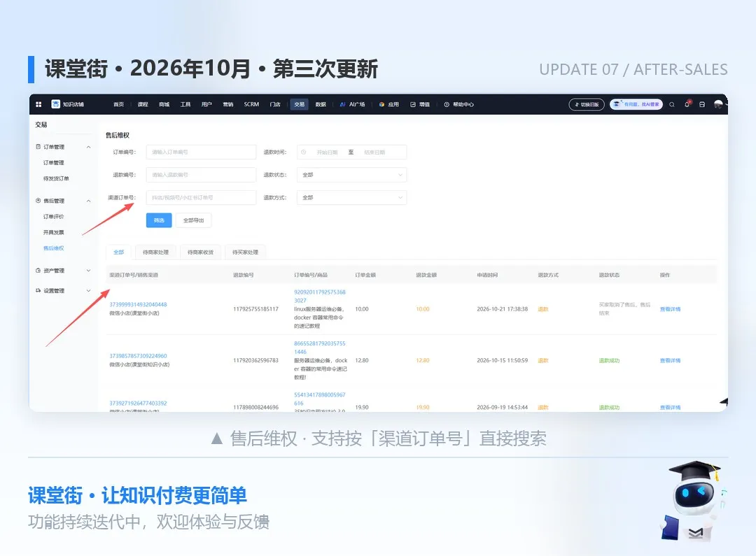Go to 开具发票 in sidebar

point(53,233)
